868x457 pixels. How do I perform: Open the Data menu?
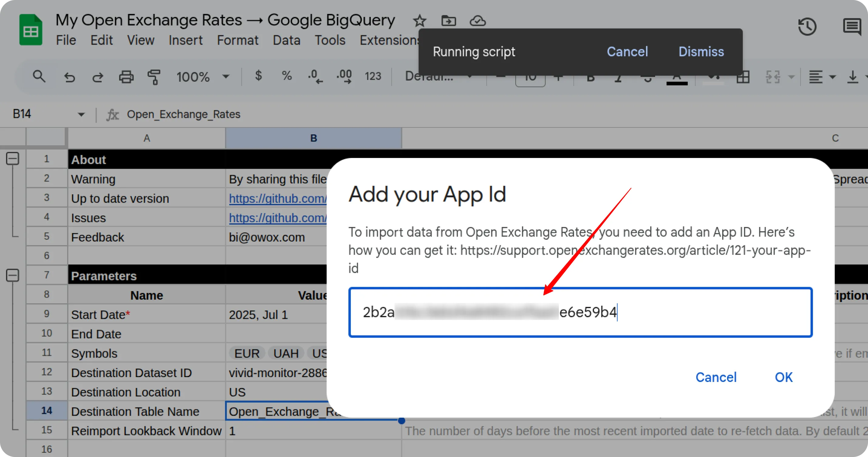pyautogui.click(x=286, y=40)
